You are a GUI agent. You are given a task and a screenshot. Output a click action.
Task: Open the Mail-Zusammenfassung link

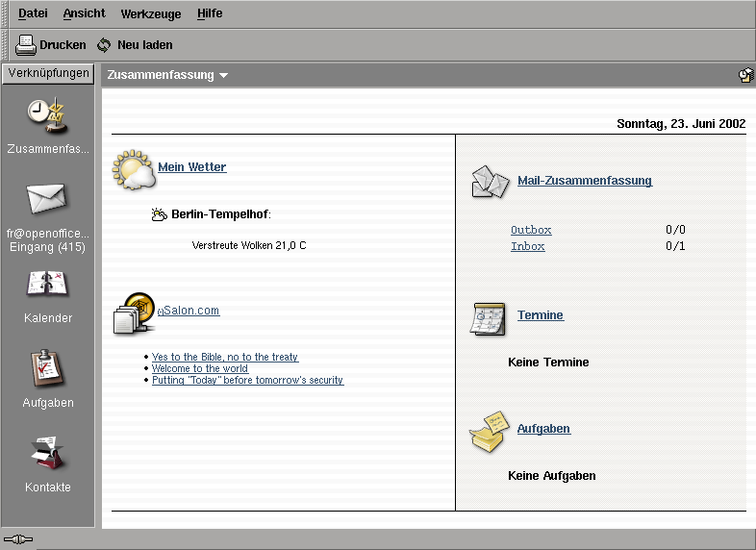click(585, 181)
